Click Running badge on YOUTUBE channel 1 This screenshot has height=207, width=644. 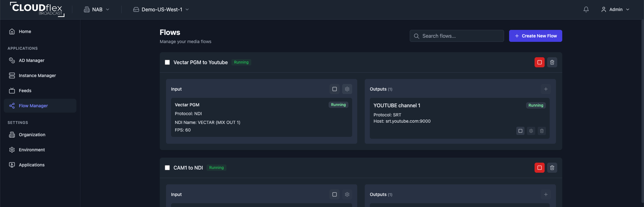pyautogui.click(x=536, y=105)
